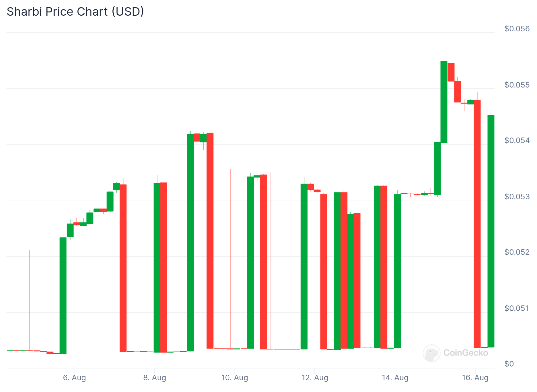Click the 14. Aug date label
This screenshot has height=392, width=537.
click(x=395, y=378)
